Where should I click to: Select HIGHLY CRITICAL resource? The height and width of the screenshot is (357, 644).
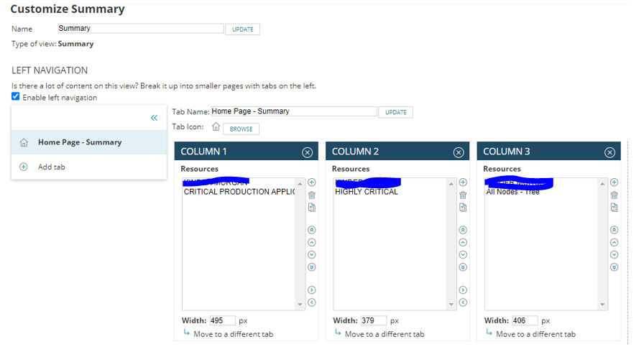tap(367, 192)
